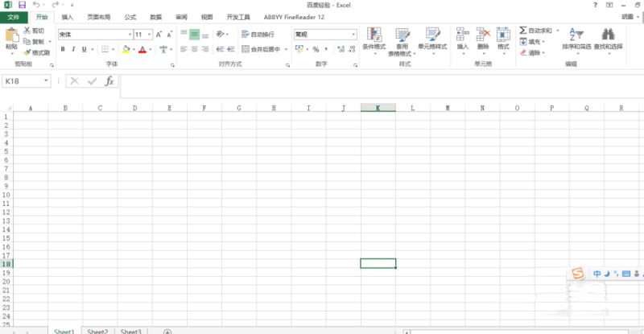The image size is (644, 334).
Task: Open the font name dropdown
Action: [x=130, y=35]
